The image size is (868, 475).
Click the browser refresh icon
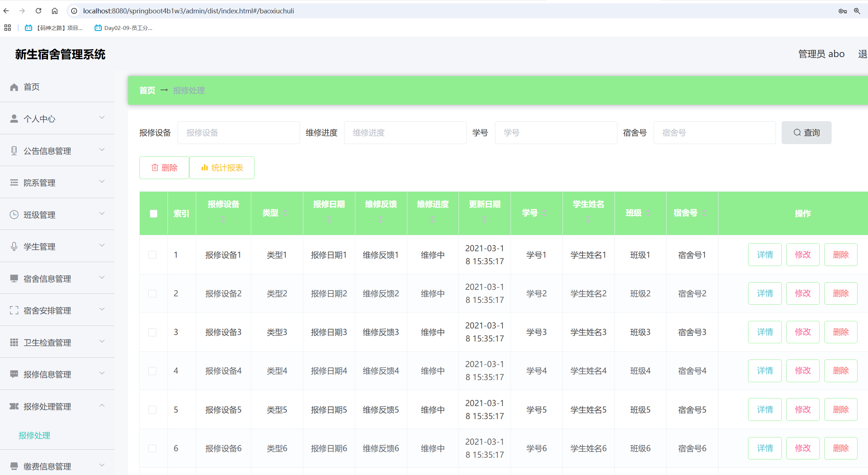[x=38, y=11]
